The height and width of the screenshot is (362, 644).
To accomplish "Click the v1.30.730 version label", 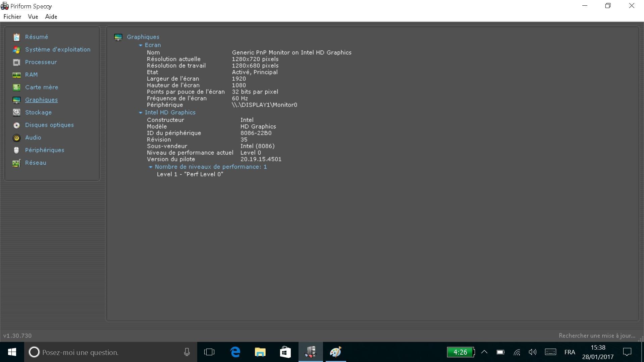I will (x=17, y=336).
